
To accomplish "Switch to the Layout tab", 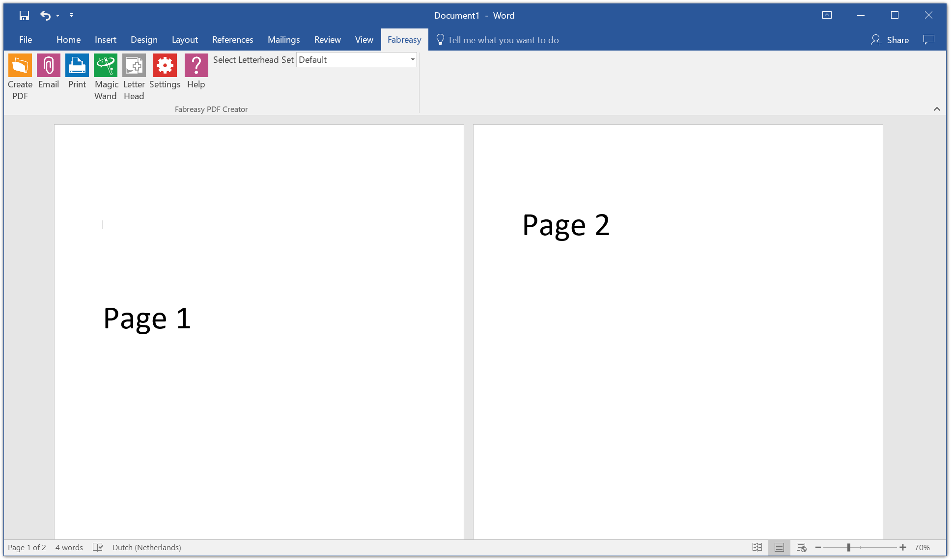I will tap(185, 40).
